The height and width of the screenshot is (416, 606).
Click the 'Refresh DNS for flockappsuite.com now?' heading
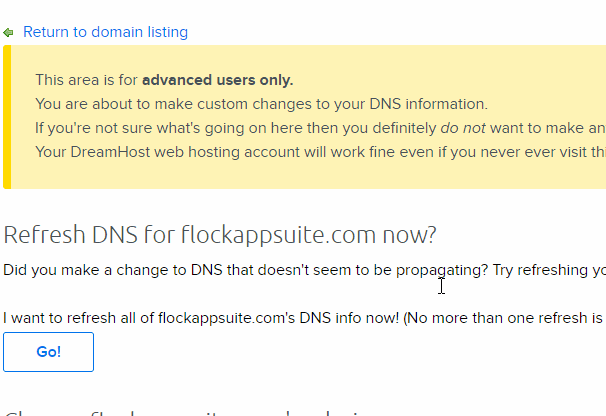[220, 235]
